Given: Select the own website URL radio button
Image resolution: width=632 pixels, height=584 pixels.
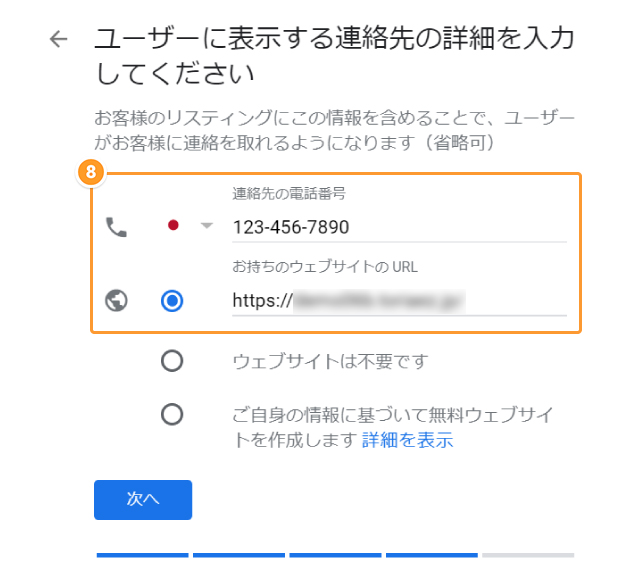Looking at the screenshot, I should point(172,301).
